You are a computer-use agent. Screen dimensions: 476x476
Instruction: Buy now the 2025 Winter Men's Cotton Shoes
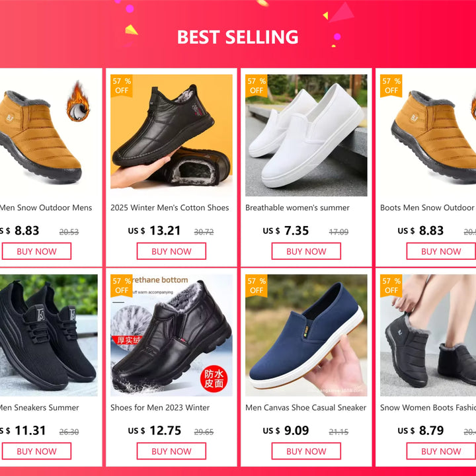click(171, 251)
